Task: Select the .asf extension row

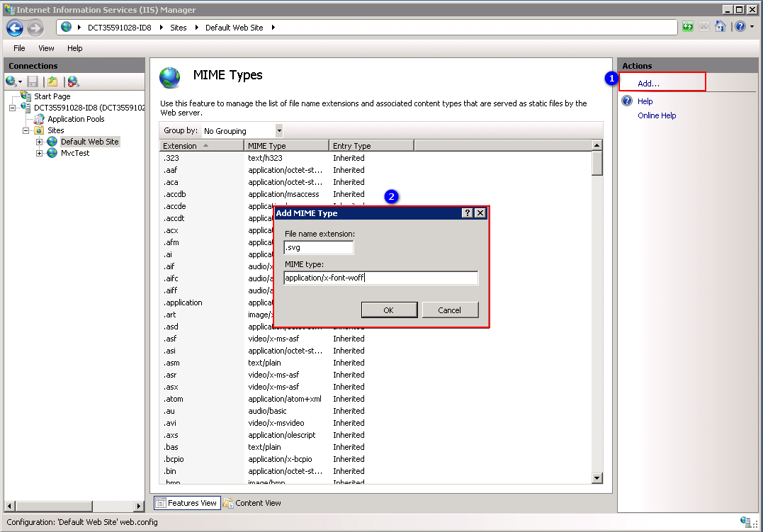Action: 375,339
